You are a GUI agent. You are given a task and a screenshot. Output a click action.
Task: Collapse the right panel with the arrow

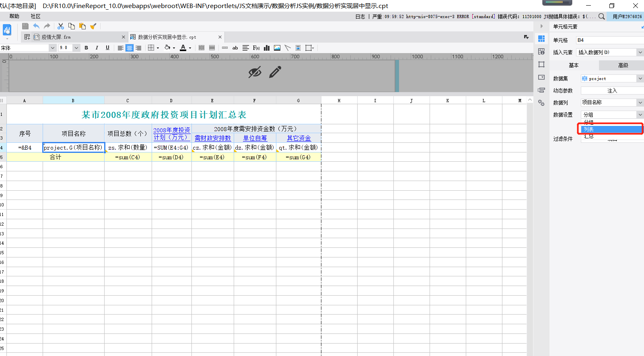pos(541,26)
